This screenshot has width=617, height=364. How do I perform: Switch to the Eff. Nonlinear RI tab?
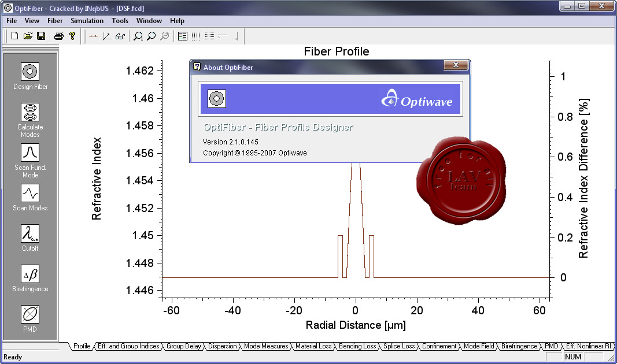point(589,346)
